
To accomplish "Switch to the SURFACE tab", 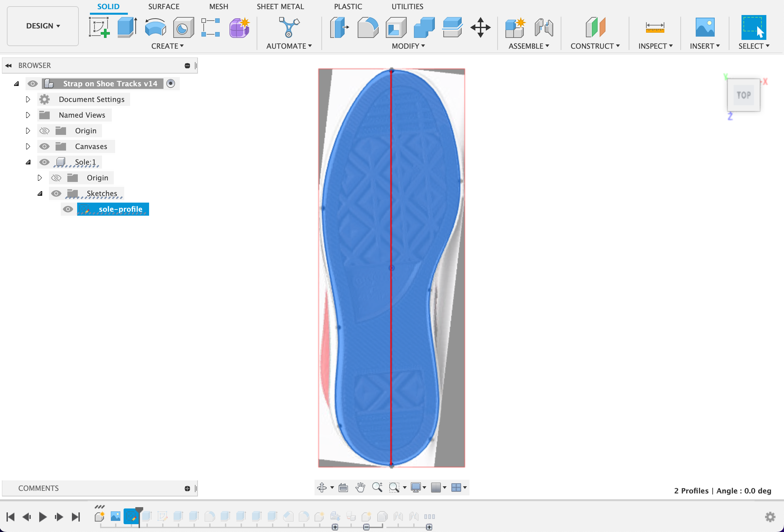I will (163, 7).
